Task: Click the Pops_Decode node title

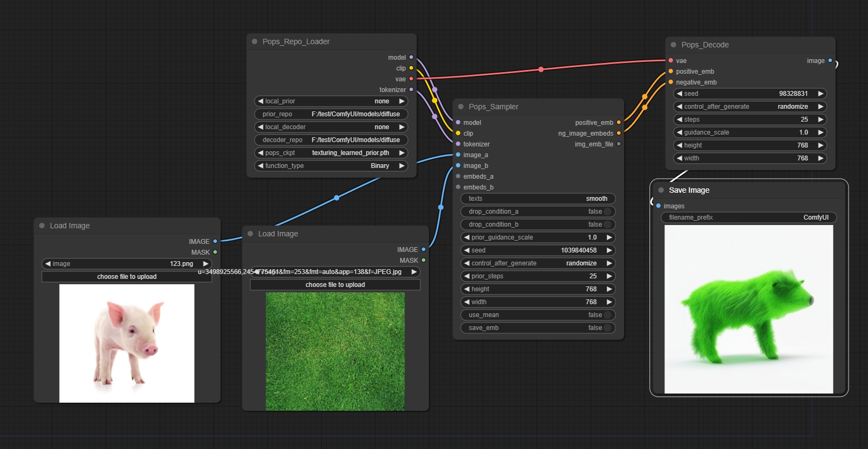Action: 705,45
